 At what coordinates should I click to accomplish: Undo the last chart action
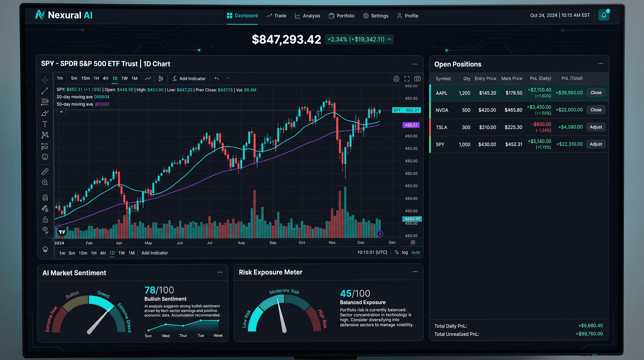[x=217, y=79]
